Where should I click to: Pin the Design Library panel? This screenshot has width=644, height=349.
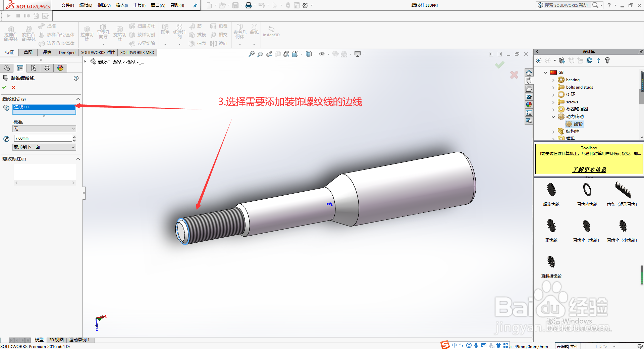click(x=640, y=52)
